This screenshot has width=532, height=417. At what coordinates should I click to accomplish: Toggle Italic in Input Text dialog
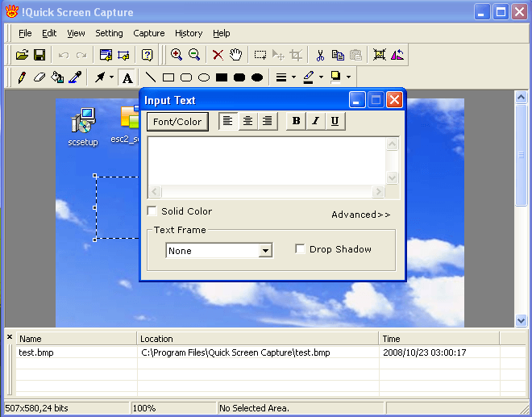[x=315, y=121]
